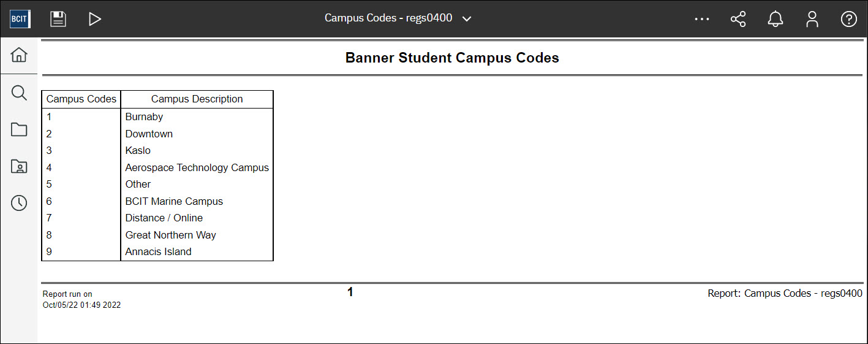The height and width of the screenshot is (344, 868).
Task: Open Recent clock icon in sidebar
Action: (x=19, y=203)
